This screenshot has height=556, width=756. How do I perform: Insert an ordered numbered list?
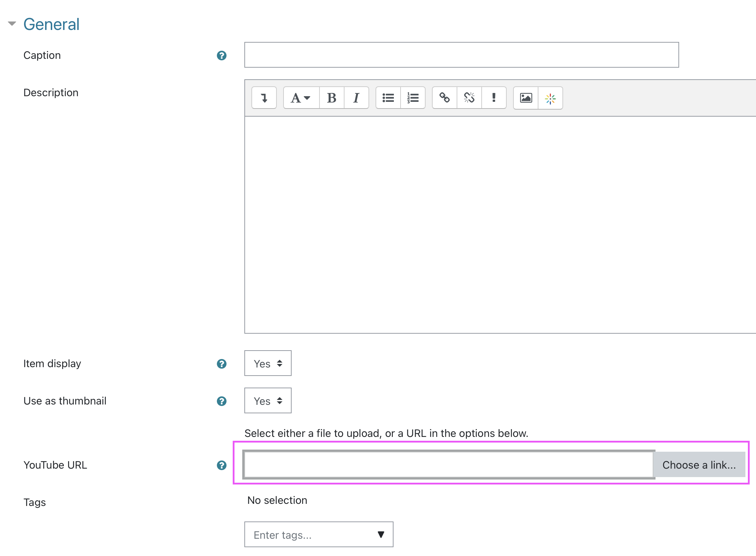pyautogui.click(x=413, y=98)
